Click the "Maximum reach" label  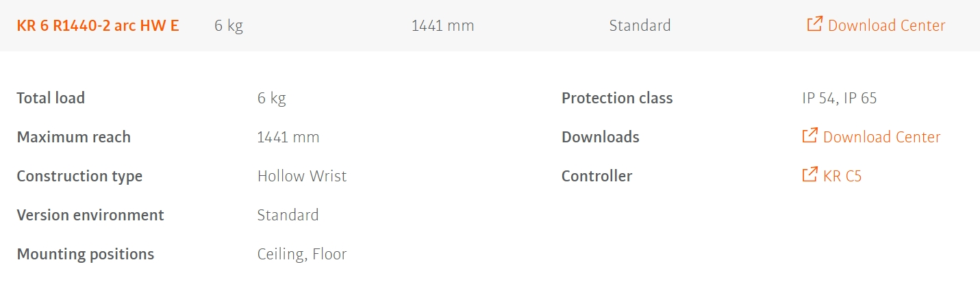click(x=73, y=138)
